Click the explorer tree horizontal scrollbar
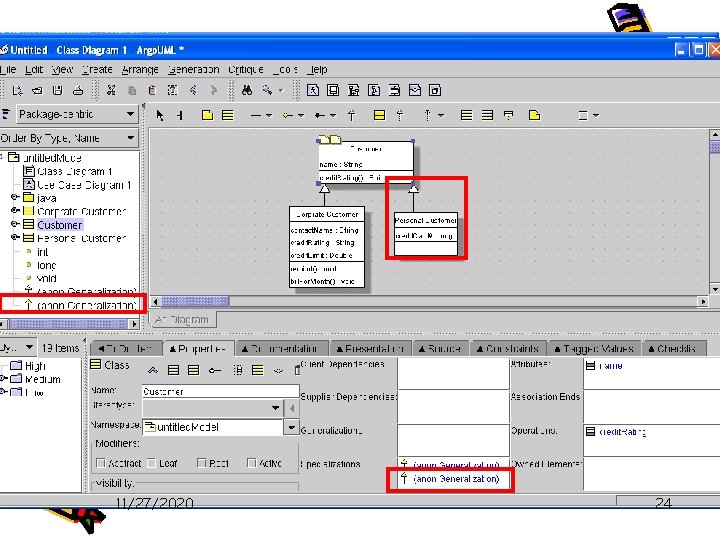 [x=69, y=324]
